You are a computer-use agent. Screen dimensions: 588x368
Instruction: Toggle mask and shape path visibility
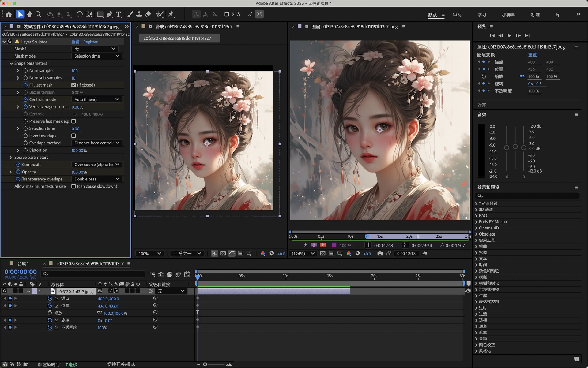coord(232,254)
